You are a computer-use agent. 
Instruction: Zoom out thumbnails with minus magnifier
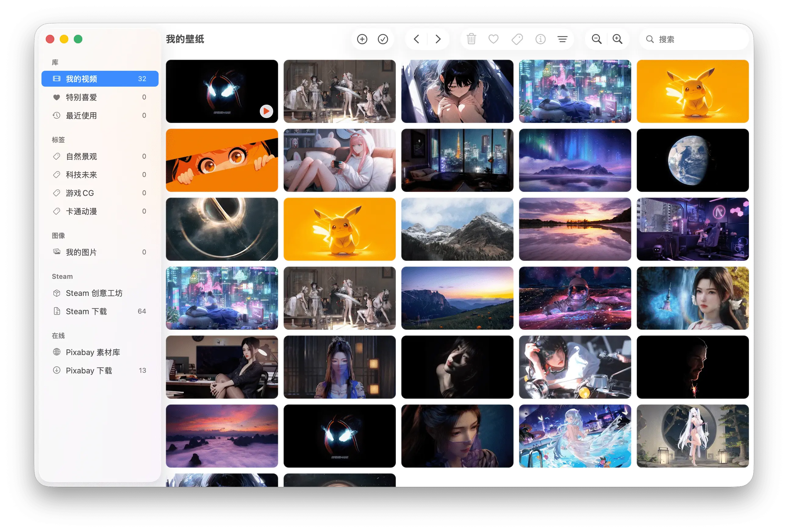coord(597,39)
